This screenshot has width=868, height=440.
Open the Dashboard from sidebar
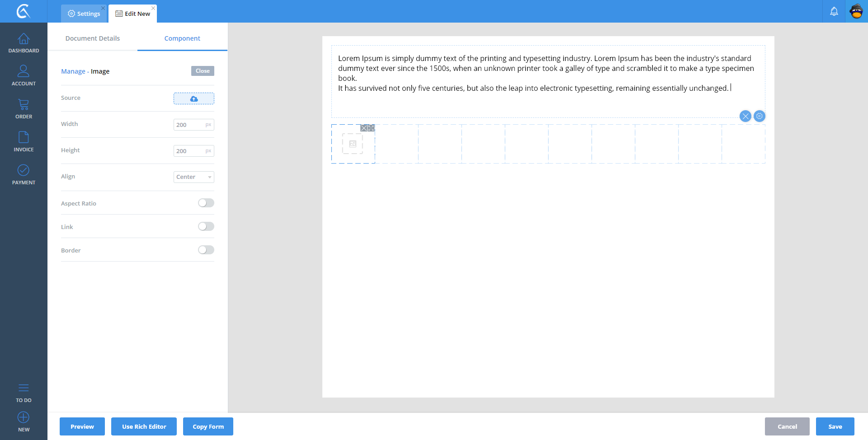[24, 43]
